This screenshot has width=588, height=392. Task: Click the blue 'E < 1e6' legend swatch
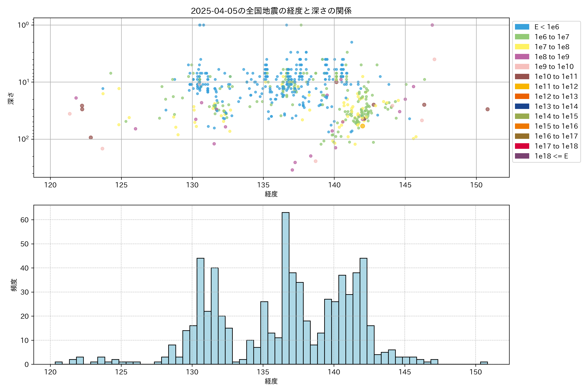coord(522,27)
